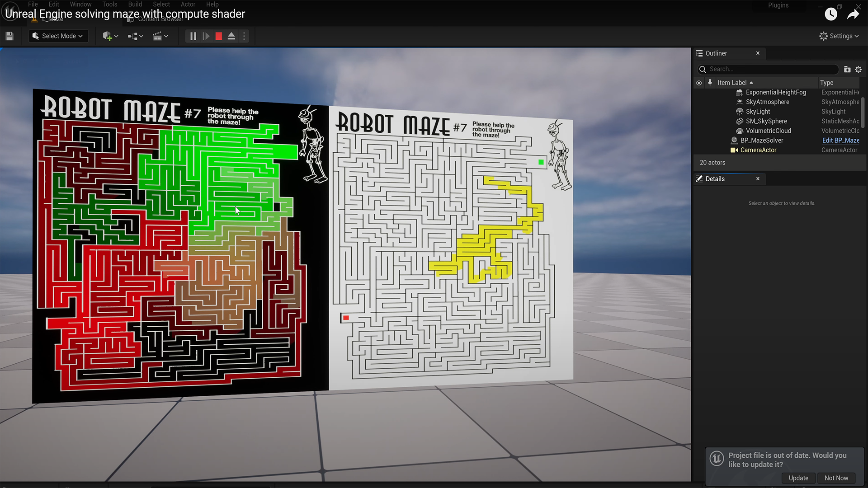Image resolution: width=868 pixels, height=488 pixels.
Task: Open the Blueprints dropdown in toolbar
Action: [136, 36]
